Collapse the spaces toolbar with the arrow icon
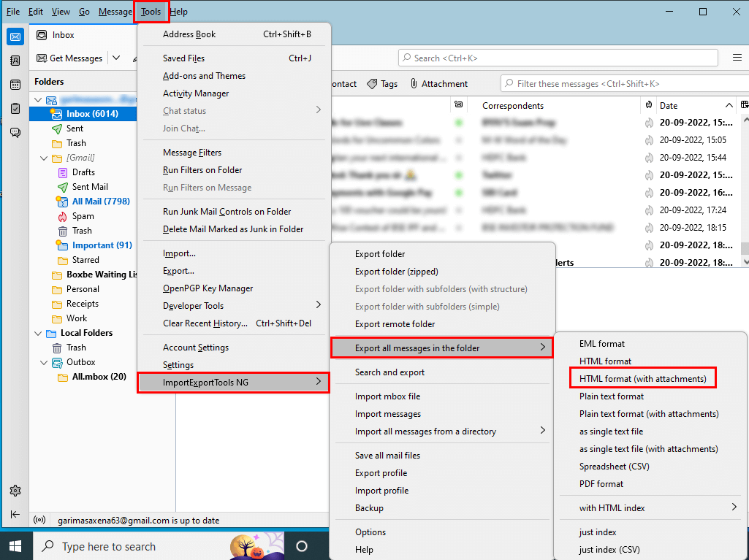The height and width of the screenshot is (560, 749). [15, 514]
